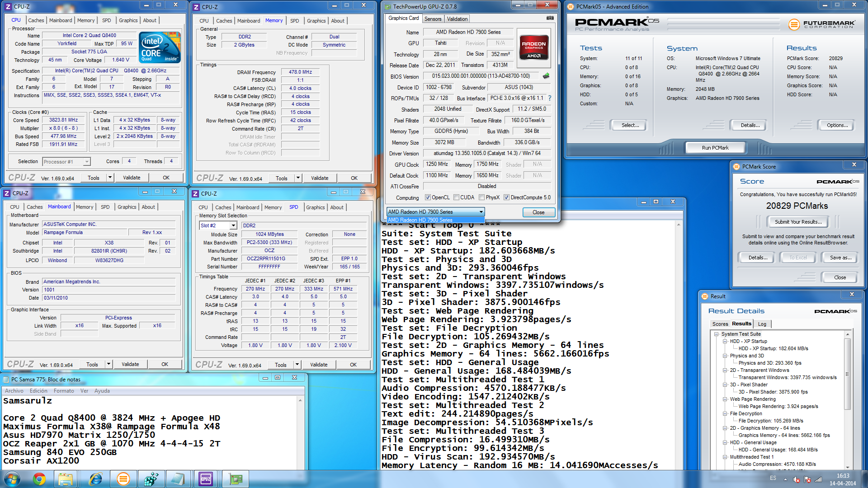
Task: Click the GPU-Z title bar app icon
Action: tap(387, 6)
